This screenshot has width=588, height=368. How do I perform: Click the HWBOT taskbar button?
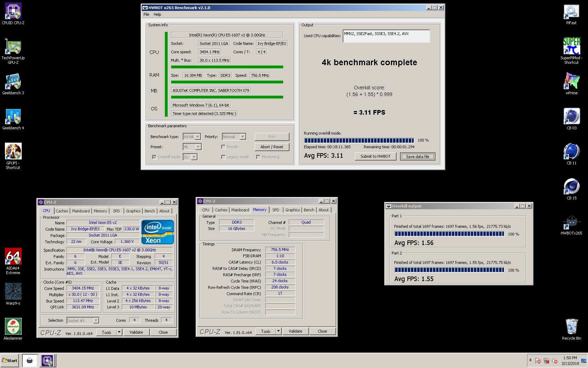pos(30,360)
